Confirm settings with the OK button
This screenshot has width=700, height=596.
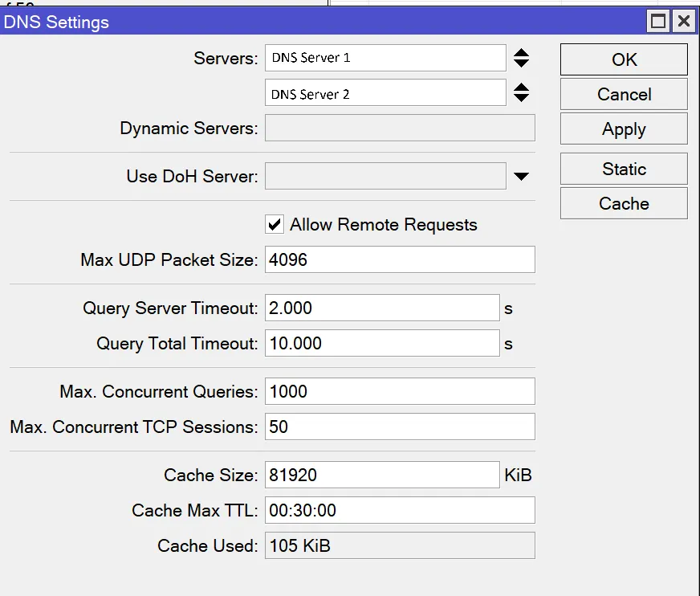pos(624,59)
